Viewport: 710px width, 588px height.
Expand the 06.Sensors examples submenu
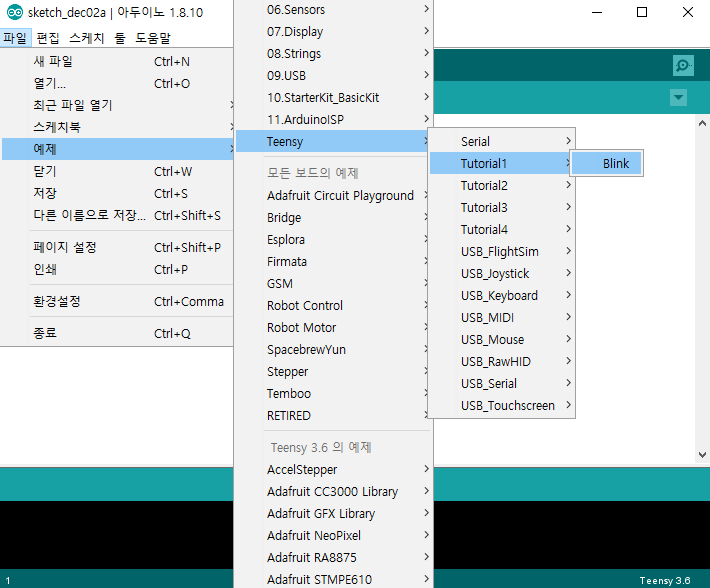pyautogui.click(x=333, y=10)
